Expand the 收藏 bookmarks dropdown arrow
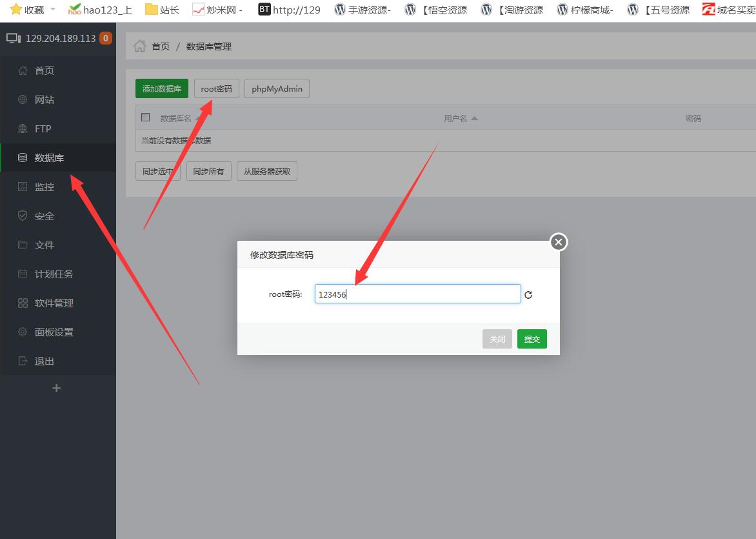The height and width of the screenshot is (539, 756). click(x=53, y=10)
